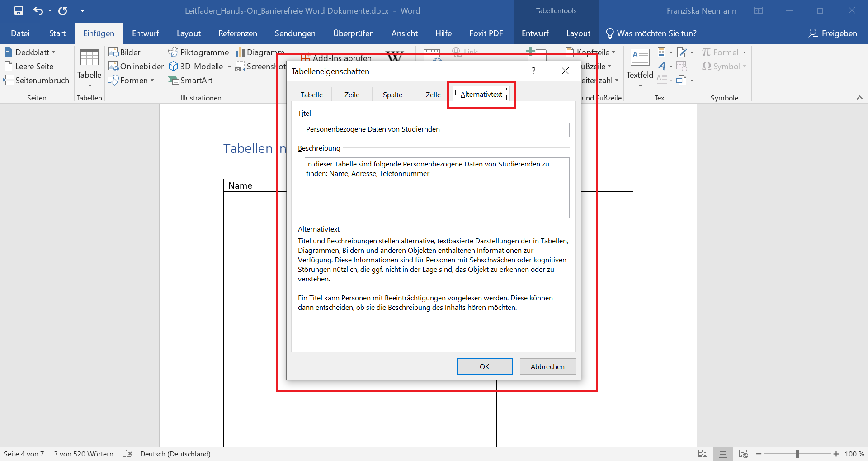868x461 pixels.
Task: Switch to Lesemodus in the status bar
Action: 703,453
